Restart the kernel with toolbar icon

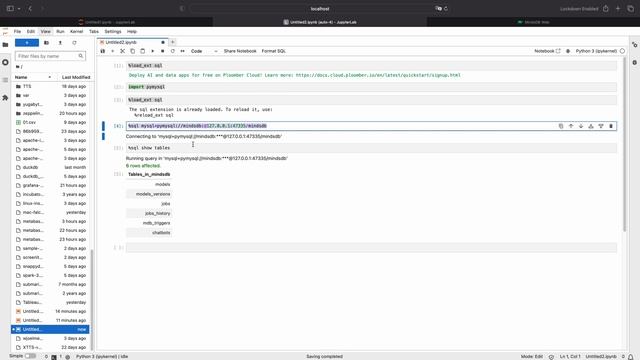[173, 51]
